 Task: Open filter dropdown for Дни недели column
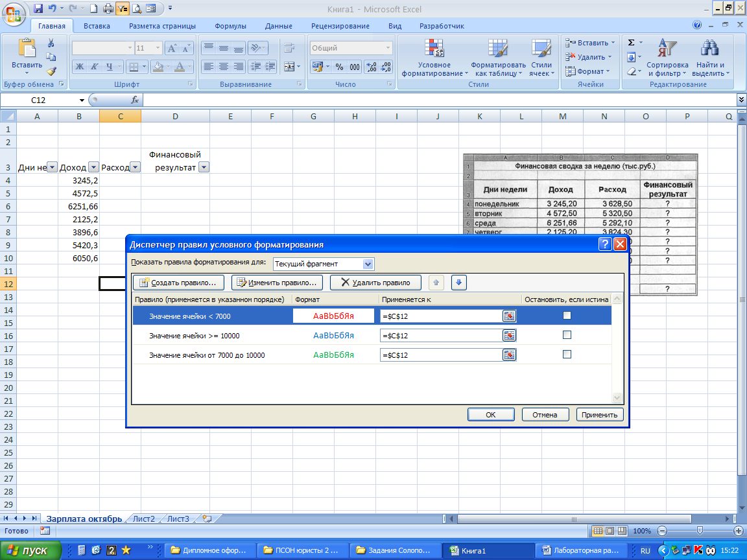(52, 167)
